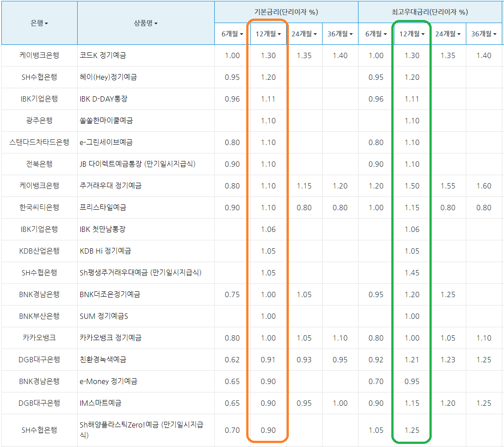504x447 pixels.
Task: Open the 카카오뱅크 정기예금 product
Action: [x=110, y=338]
